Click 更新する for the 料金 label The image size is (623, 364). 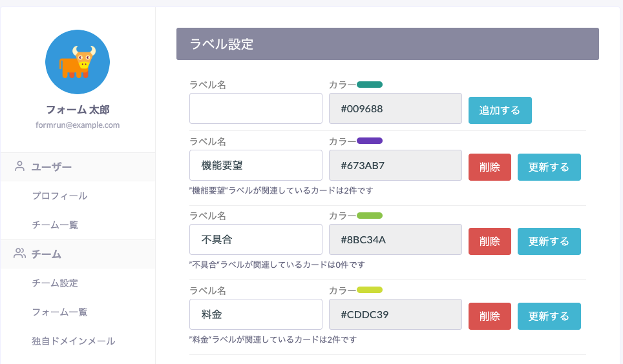(x=549, y=316)
